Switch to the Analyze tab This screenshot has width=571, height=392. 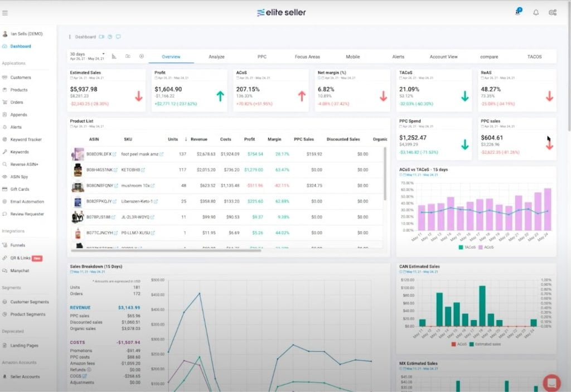[x=216, y=57]
